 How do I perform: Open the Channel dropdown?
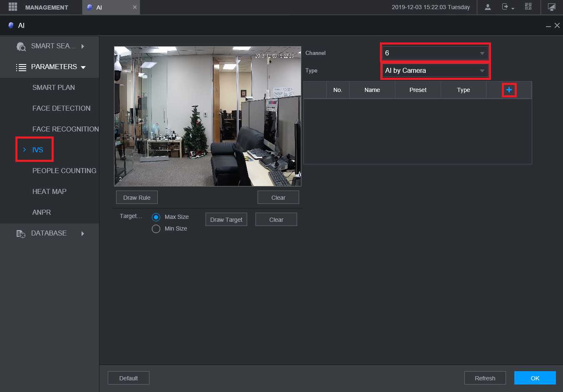click(x=435, y=53)
